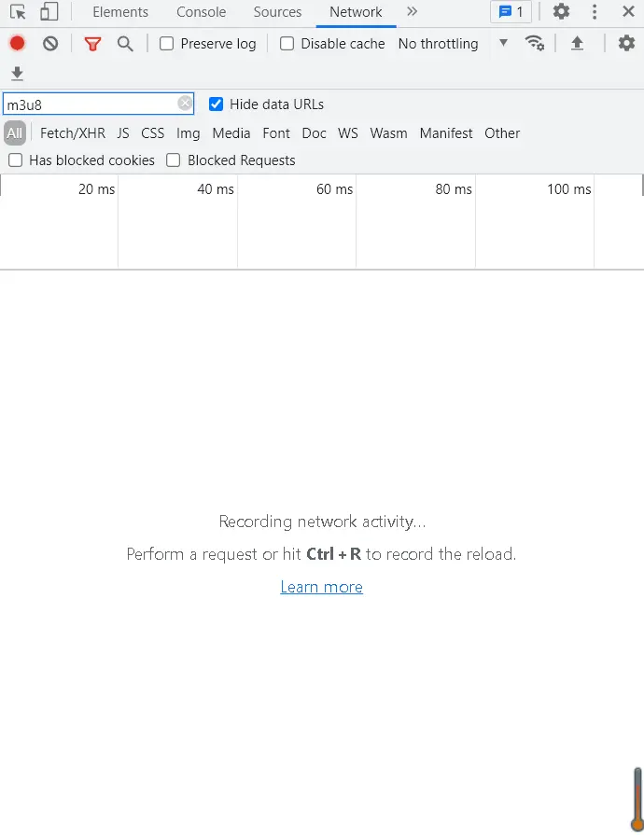Filter by Other requests

(x=502, y=133)
